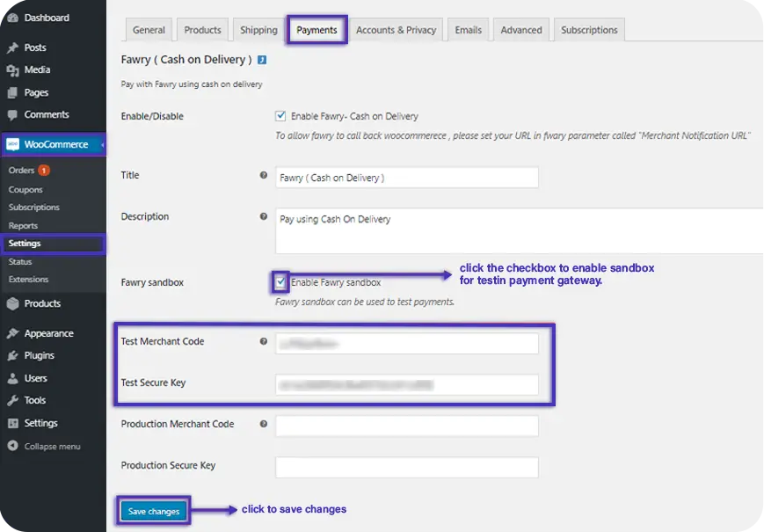The width and height of the screenshot is (764, 532).
Task: Switch to the Advanced tab
Action: [521, 30]
